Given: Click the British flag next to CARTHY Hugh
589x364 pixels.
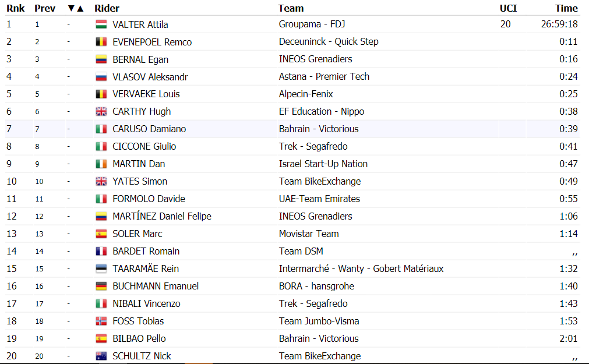Looking at the screenshot, I should [101, 112].
